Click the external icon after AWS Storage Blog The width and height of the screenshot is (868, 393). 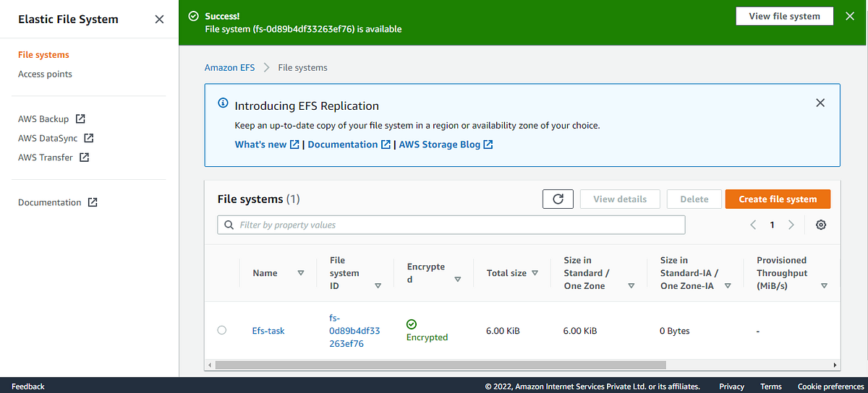click(488, 144)
